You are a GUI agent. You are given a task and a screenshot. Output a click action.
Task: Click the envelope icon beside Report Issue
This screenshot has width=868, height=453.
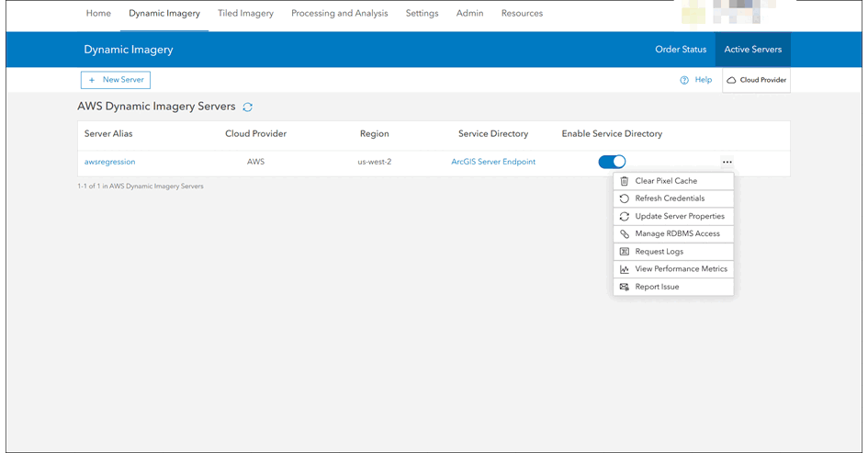coord(624,287)
